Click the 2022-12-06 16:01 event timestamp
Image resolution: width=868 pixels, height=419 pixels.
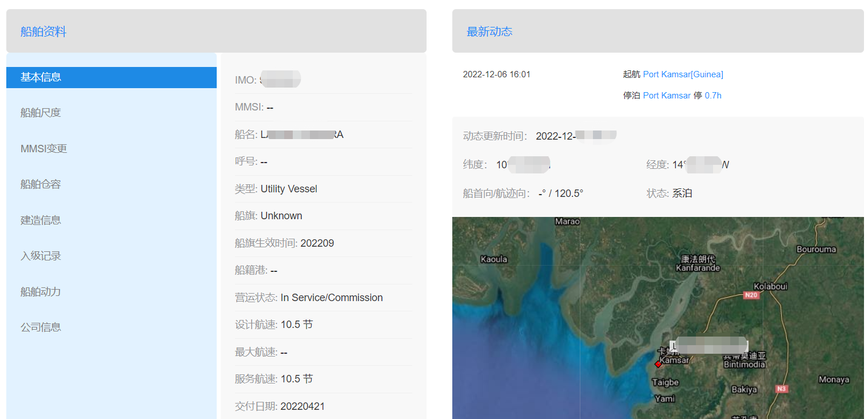[x=496, y=74]
